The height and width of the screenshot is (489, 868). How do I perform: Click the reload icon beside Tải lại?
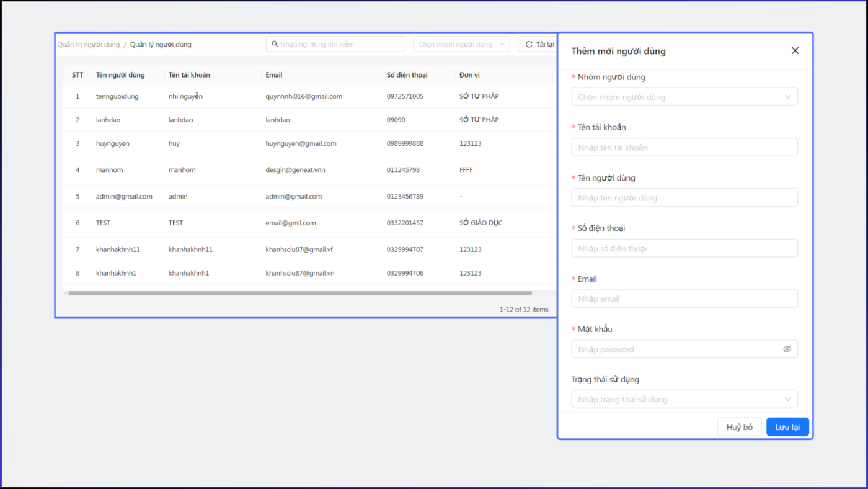[x=529, y=44]
